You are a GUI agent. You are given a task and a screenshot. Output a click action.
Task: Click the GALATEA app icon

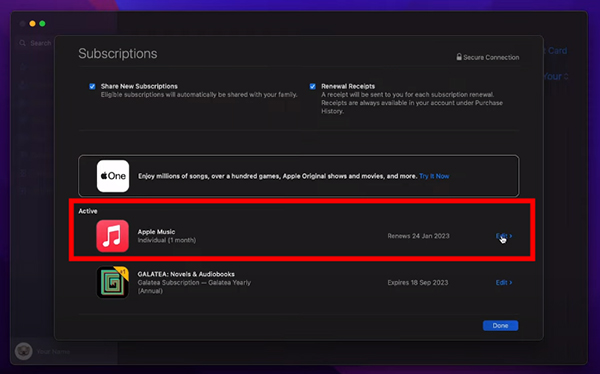(112, 283)
